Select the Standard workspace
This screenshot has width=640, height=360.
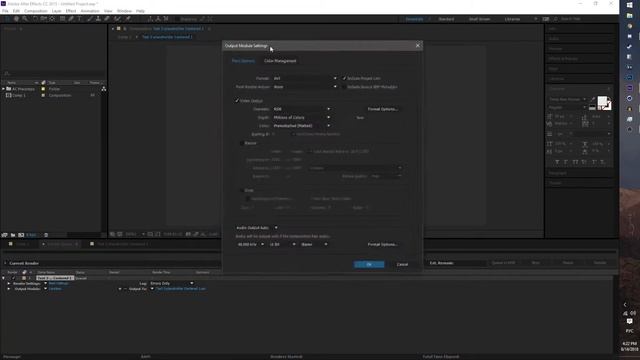tap(446, 19)
